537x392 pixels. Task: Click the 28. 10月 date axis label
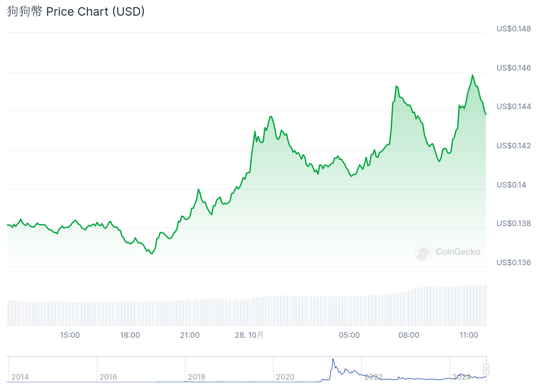click(249, 335)
